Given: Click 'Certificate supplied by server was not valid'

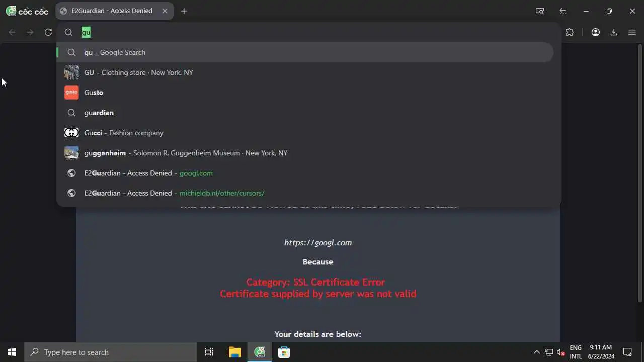Looking at the screenshot, I should coord(318,294).
